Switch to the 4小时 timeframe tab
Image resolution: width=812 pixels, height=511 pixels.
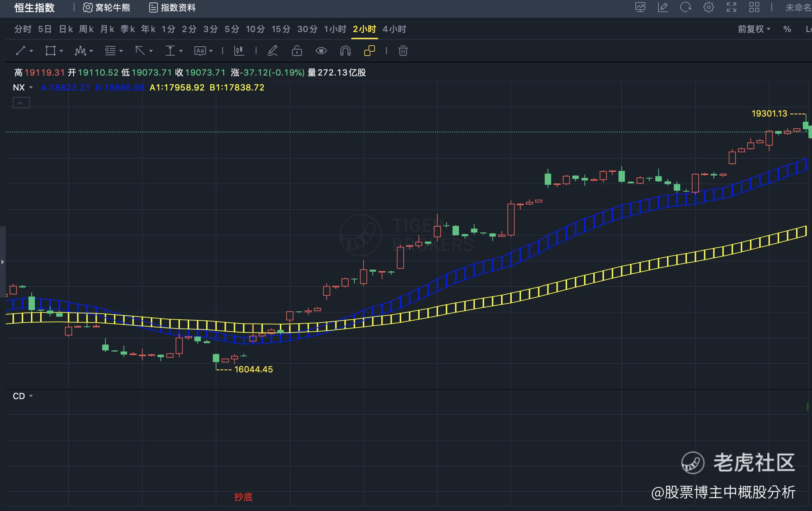(394, 29)
